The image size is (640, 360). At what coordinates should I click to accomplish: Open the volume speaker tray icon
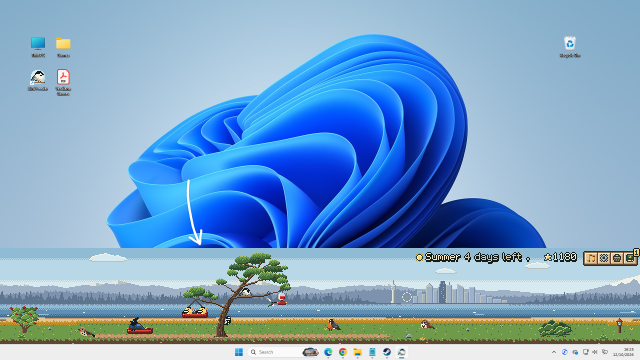[x=595, y=352]
